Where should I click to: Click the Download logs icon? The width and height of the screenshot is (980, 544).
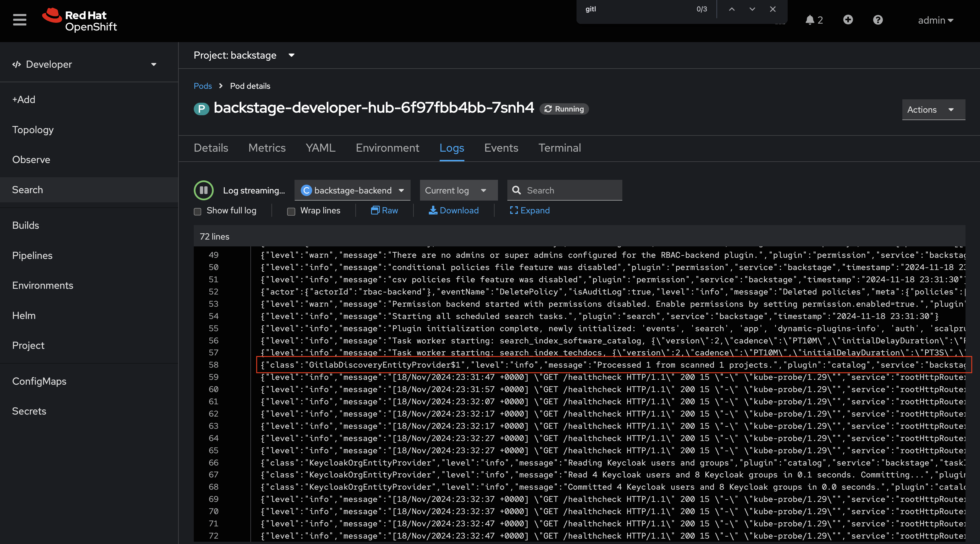click(x=454, y=210)
